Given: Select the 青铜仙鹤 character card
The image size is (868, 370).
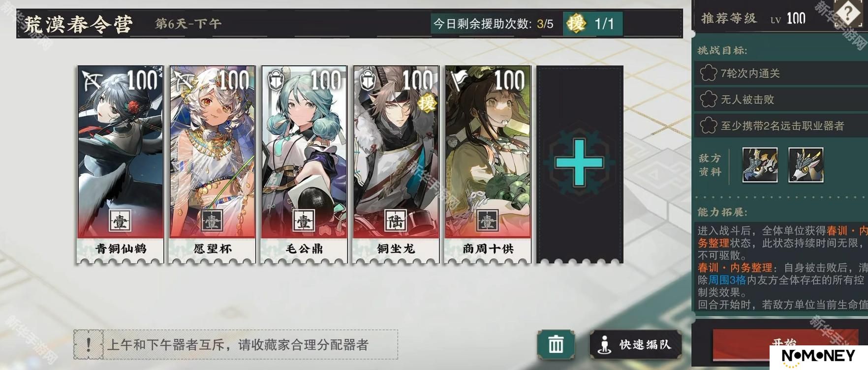Looking at the screenshot, I should coord(121,164).
